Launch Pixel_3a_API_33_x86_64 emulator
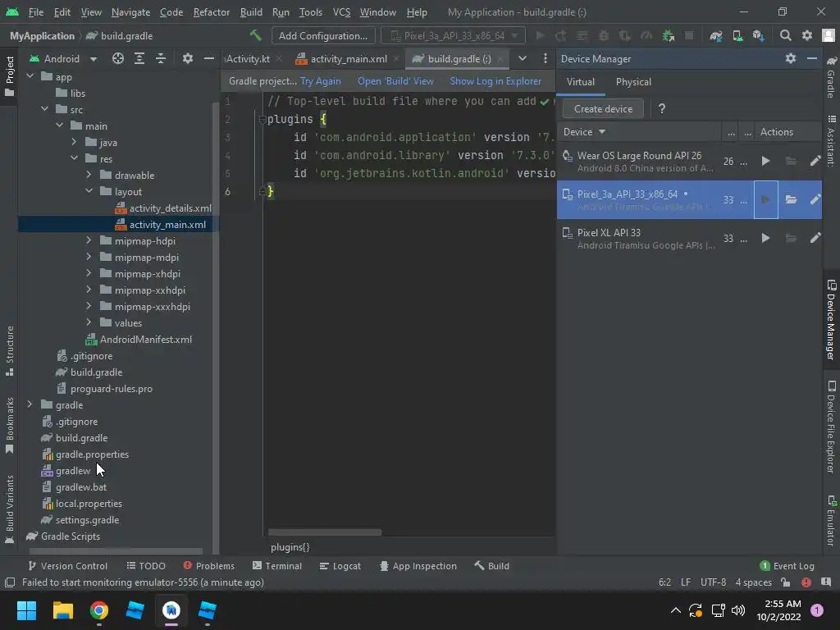The height and width of the screenshot is (630, 840). [766, 199]
